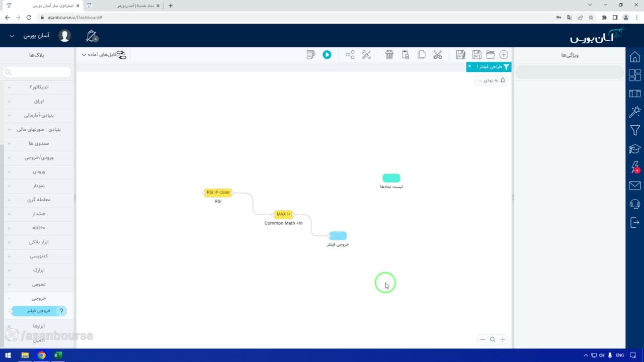Collapse the خروجی block category
Image resolution: width=644 pixels, height=362 pixels.
(38, 298)
